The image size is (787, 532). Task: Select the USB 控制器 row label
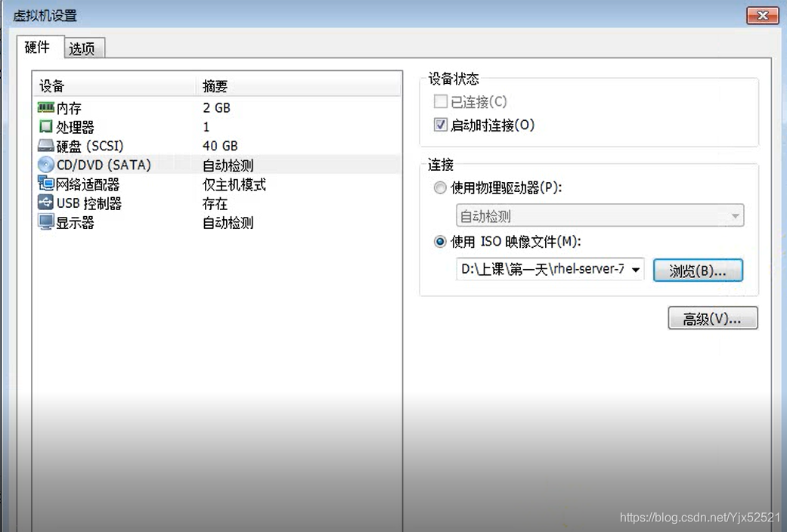[89, 203]
